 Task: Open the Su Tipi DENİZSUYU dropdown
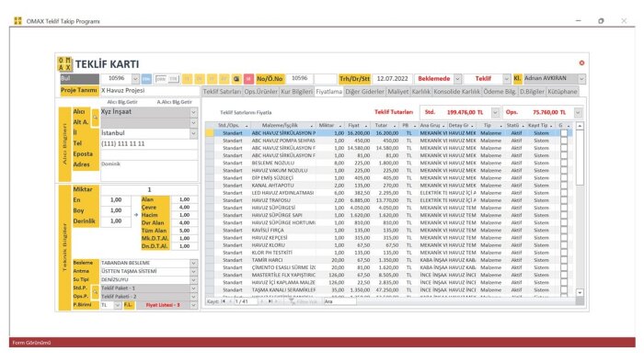pyautogui.click(x=193, y=280)
